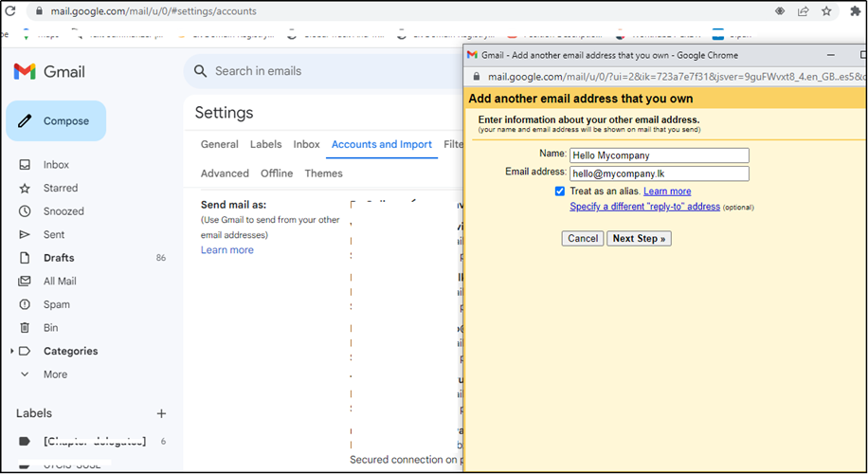Open the Inbox folder
Viewport: 868px width, 474px height.
pos(56,164)
